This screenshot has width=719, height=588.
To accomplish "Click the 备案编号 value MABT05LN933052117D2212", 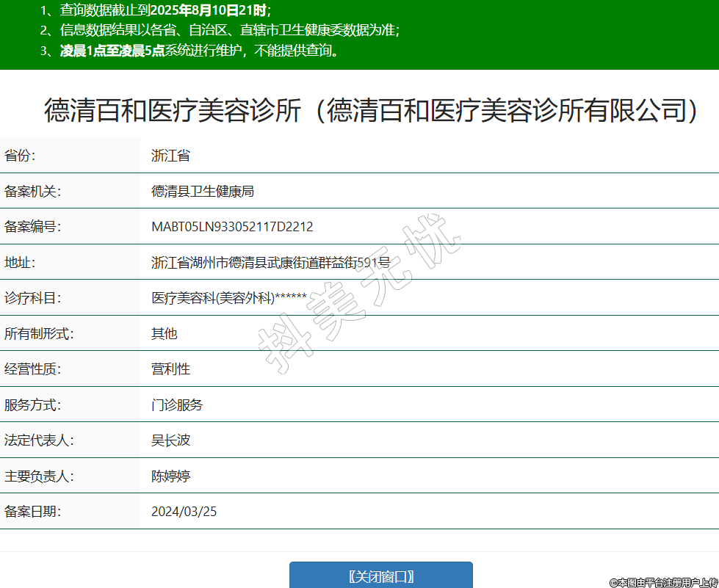I will [x=232, y=227].
